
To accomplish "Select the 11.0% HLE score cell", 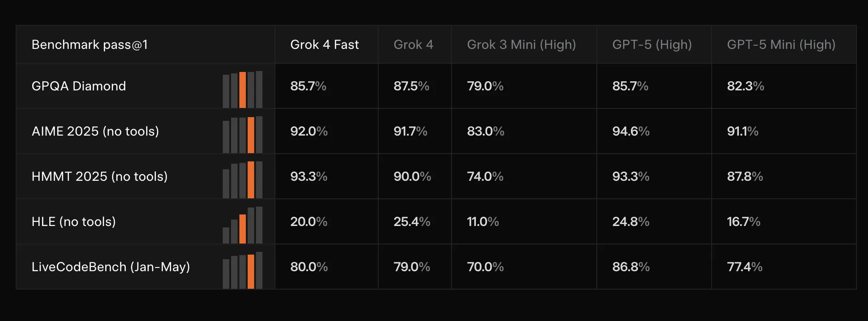I will (482, 222).
